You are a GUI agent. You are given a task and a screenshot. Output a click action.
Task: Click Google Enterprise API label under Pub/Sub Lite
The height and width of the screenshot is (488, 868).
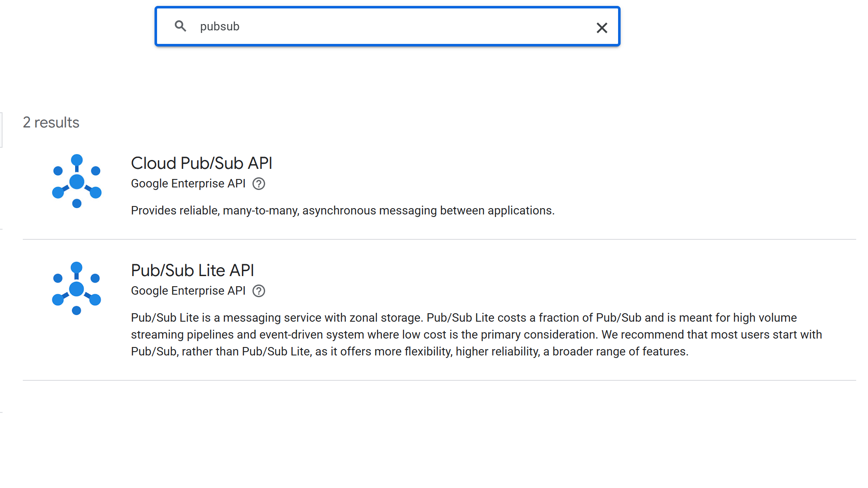click(x=188, y=291)
